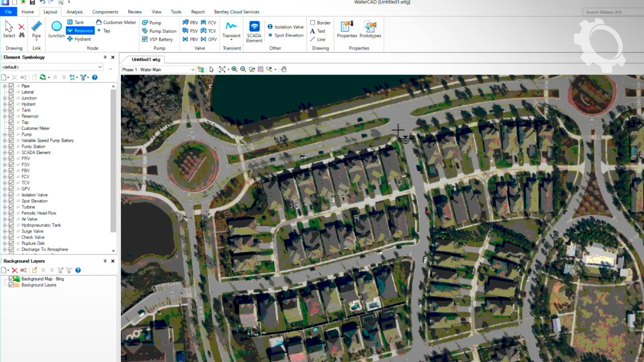Click the Customer Meter button
Viewport: 644px width, 362px height.
click(116, 23)
